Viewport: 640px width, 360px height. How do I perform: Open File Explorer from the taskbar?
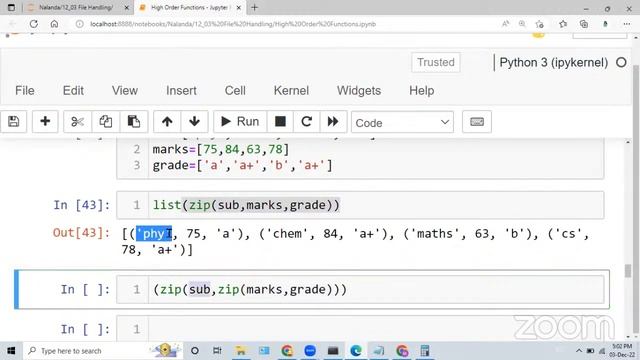(x=240, y=351)
